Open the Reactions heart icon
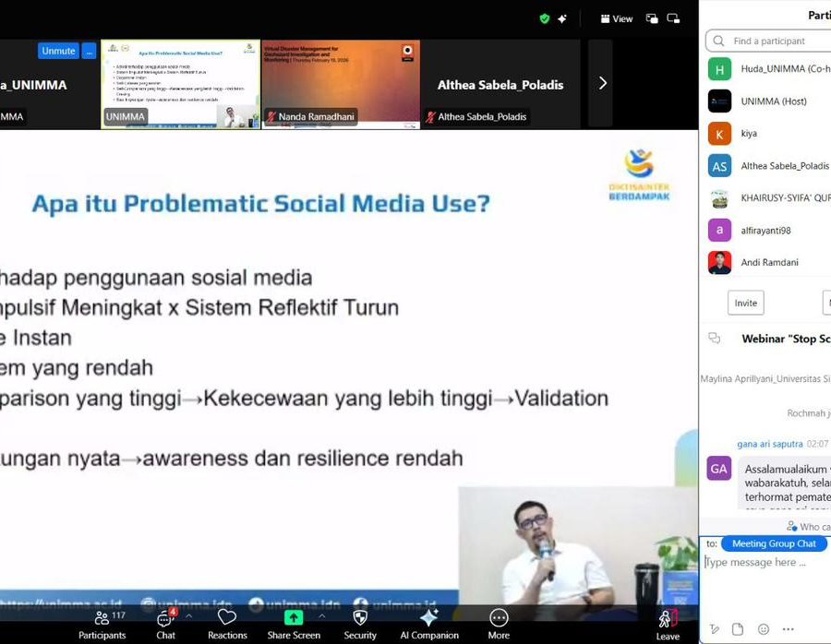Image resolution: width=831 pixels, height=644 pixels. 227,623
